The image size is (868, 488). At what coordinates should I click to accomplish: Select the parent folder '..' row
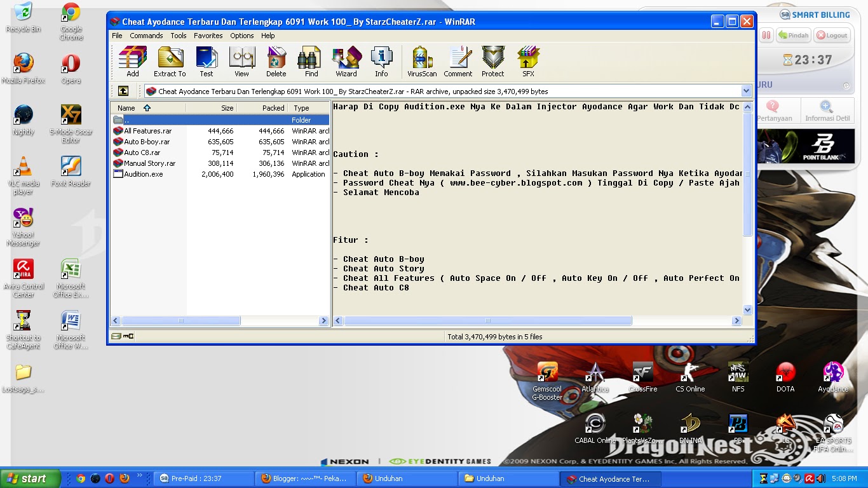tap(220, 120)
